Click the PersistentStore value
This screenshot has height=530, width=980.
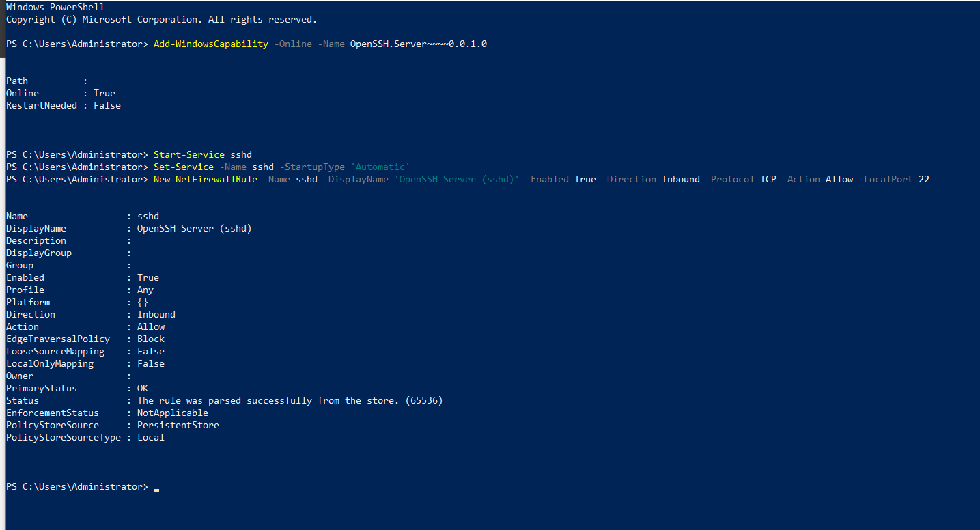178,426
